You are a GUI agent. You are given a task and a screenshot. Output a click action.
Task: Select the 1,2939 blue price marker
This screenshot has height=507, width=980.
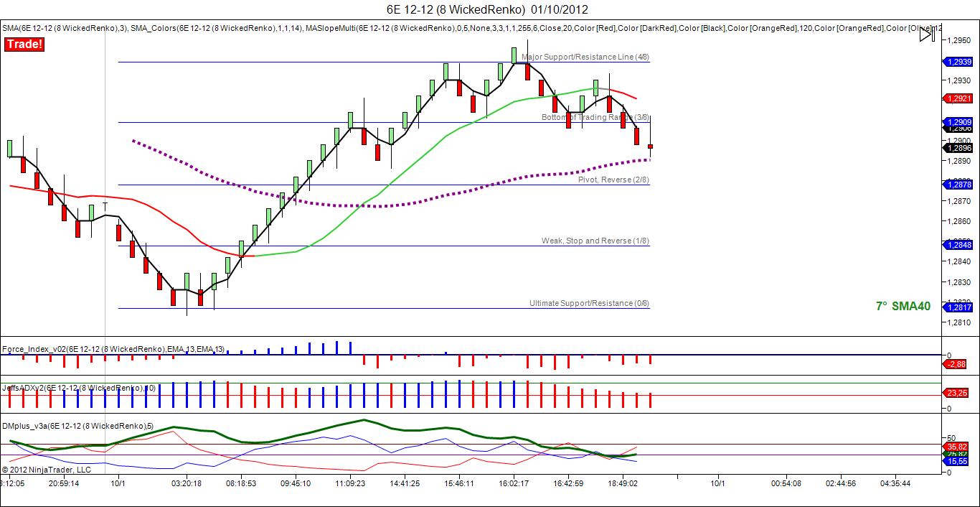pyautogui.click(x=959, y=62)
